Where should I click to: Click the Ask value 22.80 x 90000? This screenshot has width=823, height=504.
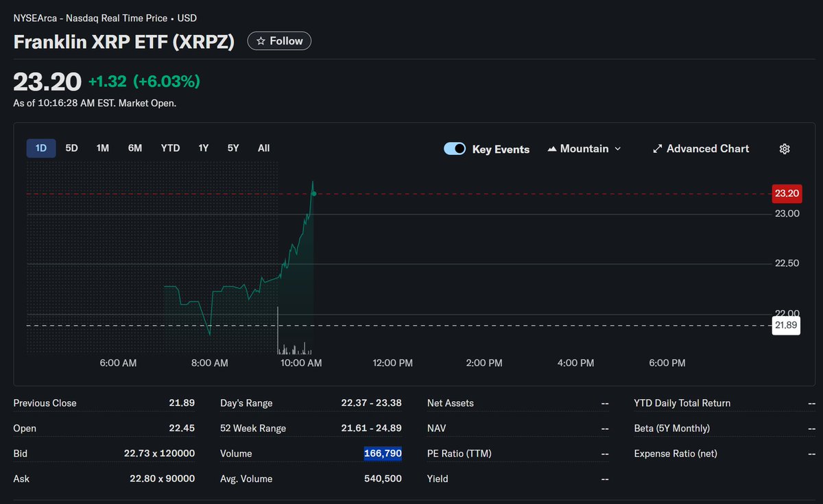163,479
